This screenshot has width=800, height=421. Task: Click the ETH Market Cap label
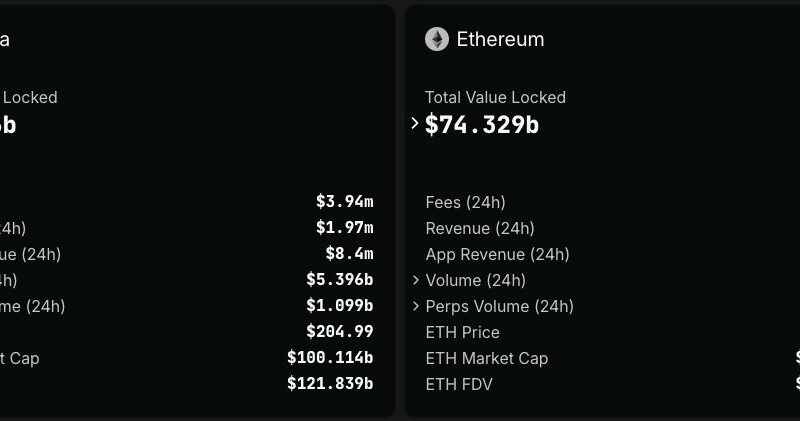[x=486, y=359]
